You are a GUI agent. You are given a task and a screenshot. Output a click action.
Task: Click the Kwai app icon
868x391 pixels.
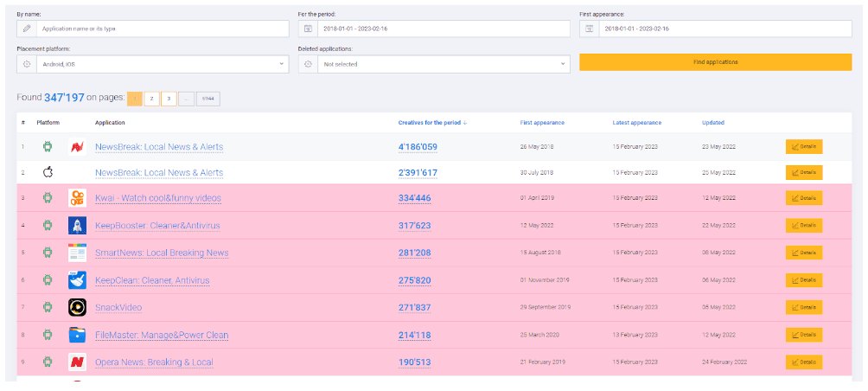[x=77, y=198]
